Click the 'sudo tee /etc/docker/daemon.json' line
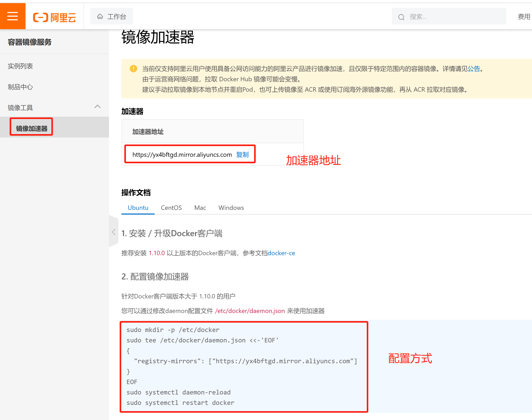 [x=203, y=340]
